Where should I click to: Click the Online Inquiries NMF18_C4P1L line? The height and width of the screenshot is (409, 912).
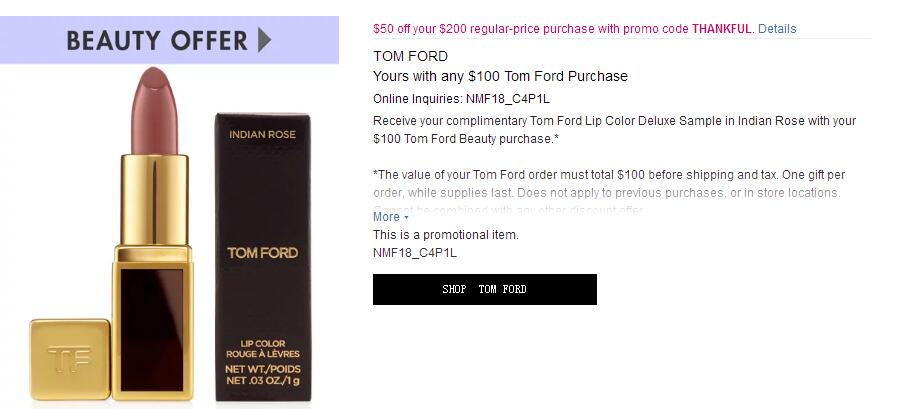click(x=461, y=99)
